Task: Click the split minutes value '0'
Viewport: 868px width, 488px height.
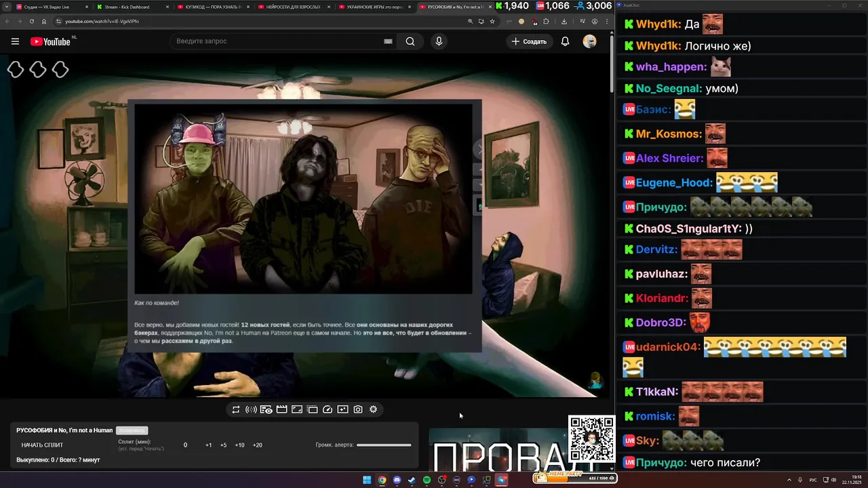Action: 185,445
